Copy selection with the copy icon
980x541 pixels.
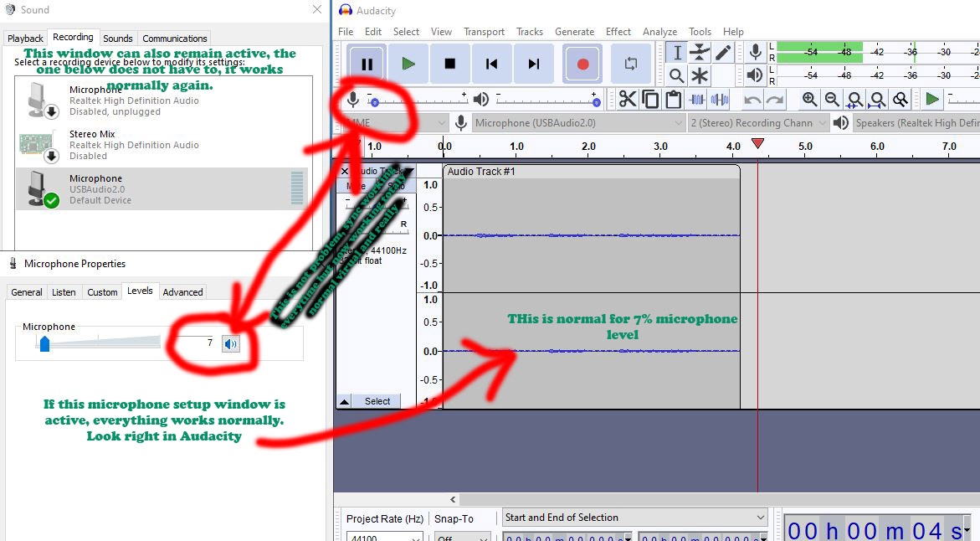[x=650, y=100]
